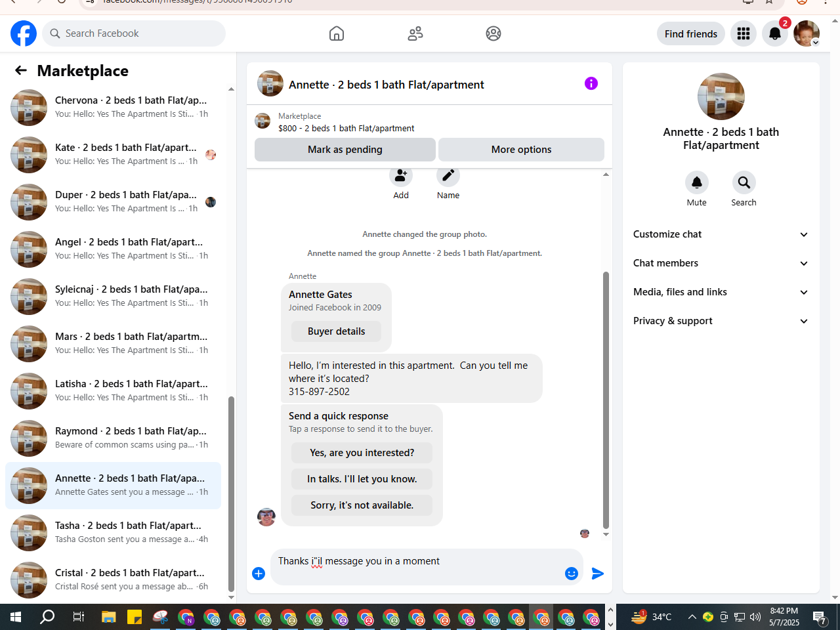Image resolution: width=840 pixels, height=630 pixels.
Task: Open more actions plus icon
Action: pyautogui.click(x=259, y=574)
